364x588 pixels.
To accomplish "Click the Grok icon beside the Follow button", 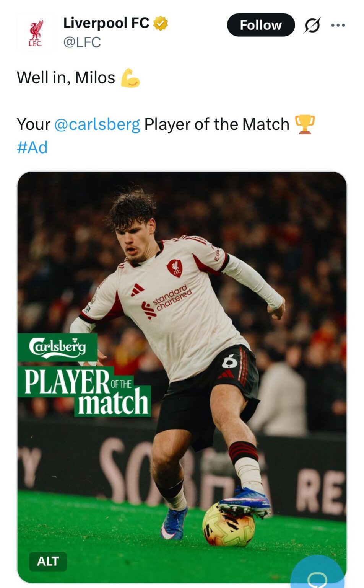I will pos(312,25).
